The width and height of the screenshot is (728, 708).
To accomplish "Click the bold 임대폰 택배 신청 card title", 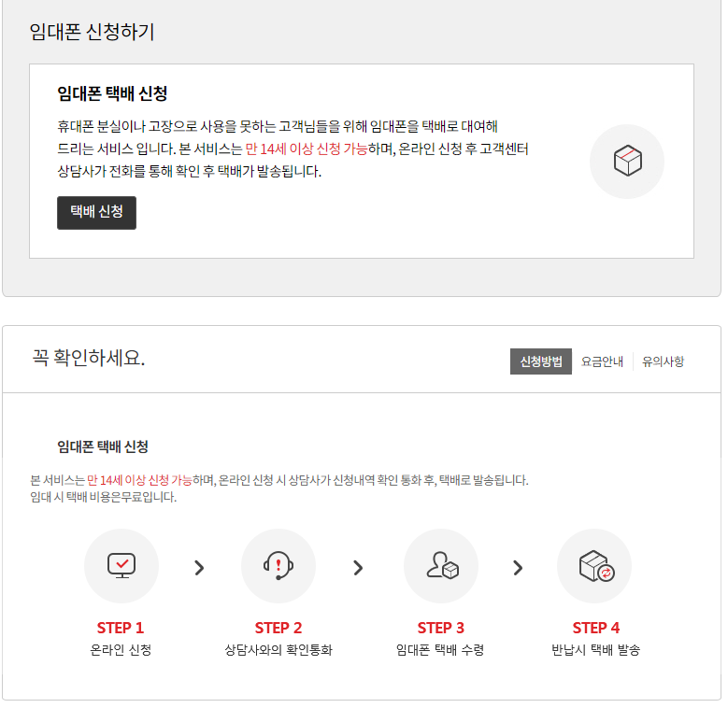I will tap(112, 93).
